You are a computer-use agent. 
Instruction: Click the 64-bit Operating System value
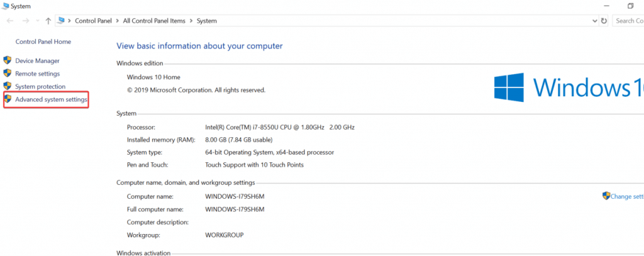tap(269, 152)
